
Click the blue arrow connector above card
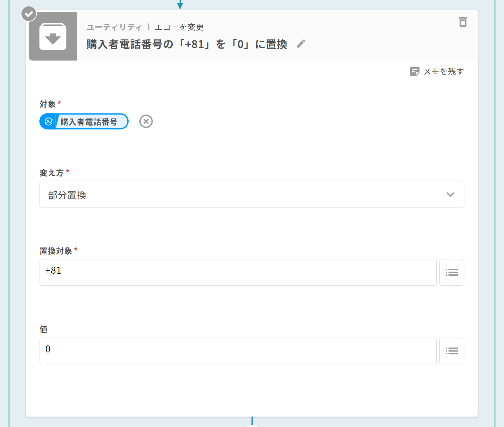click(x=180, y=5)
